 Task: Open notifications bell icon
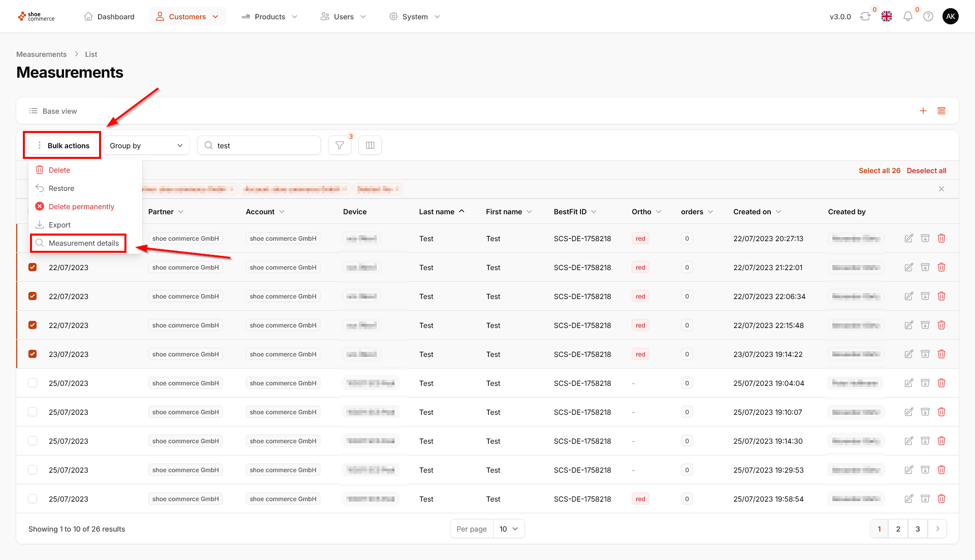pyautogui.click(x=907, y=16)
